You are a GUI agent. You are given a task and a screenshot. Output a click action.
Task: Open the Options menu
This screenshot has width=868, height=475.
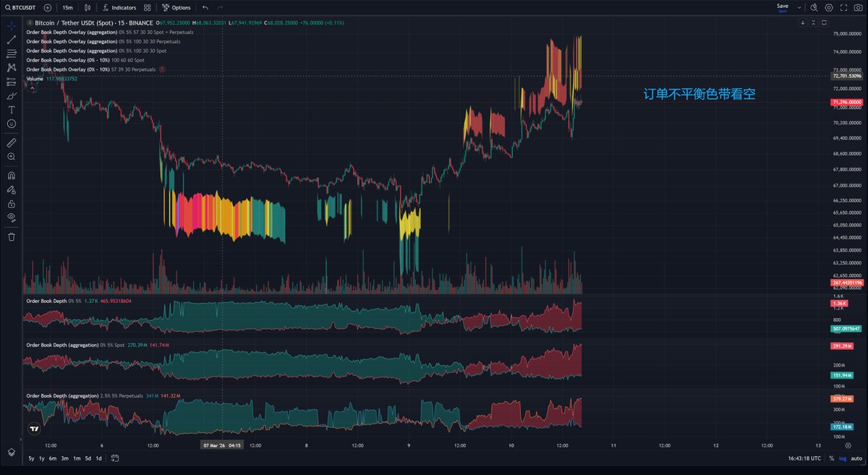coord(176,7)
